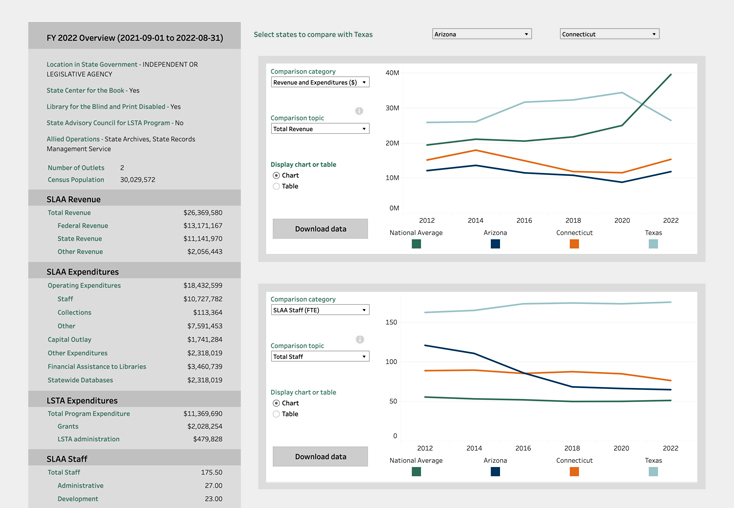Open the Arizona state comparison dropdown
Screen dimensions: 734x508
pyautogui.click(x=482, y=34)
